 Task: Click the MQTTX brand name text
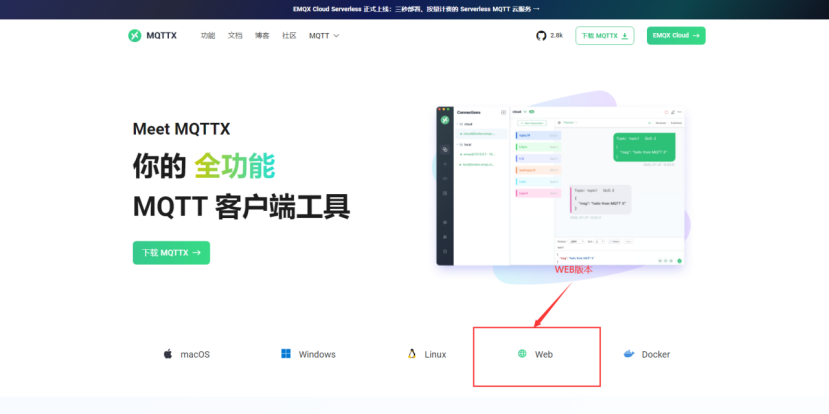pyautogui.click(x=161, y=35)
